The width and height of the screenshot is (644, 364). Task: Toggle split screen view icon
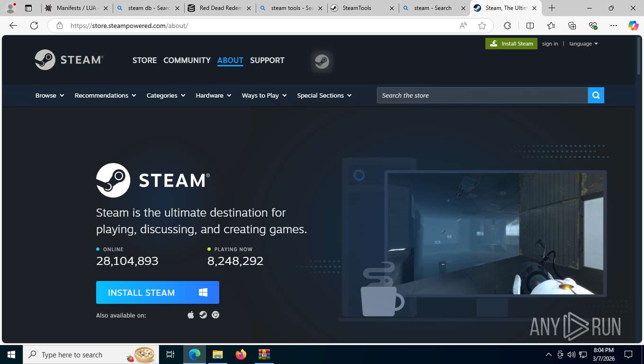click(x=530, y=26)
